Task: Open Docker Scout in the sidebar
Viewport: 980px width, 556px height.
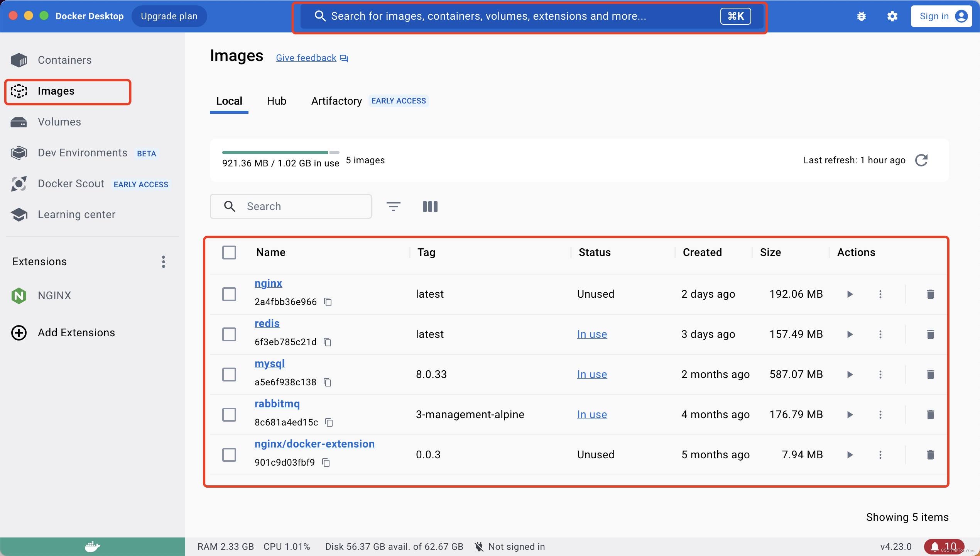Action: pyautogui.click(x=71, y=184)
